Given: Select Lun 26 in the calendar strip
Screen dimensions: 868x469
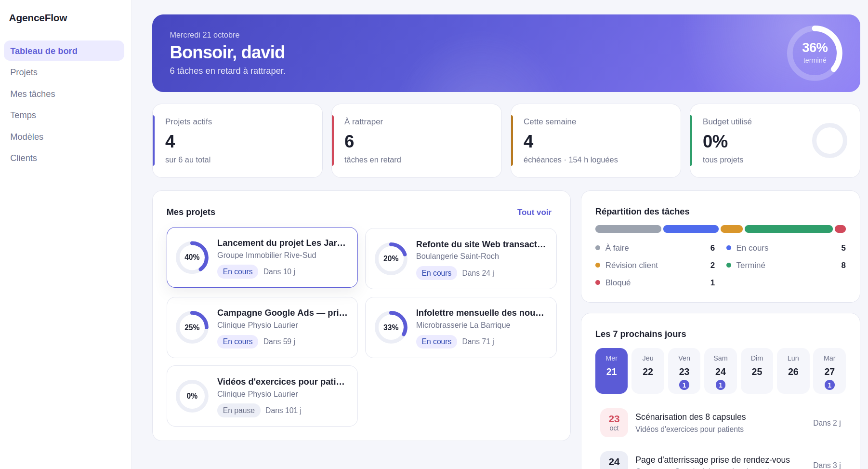Looking at the screenshot, I should [x=793, y=371].
